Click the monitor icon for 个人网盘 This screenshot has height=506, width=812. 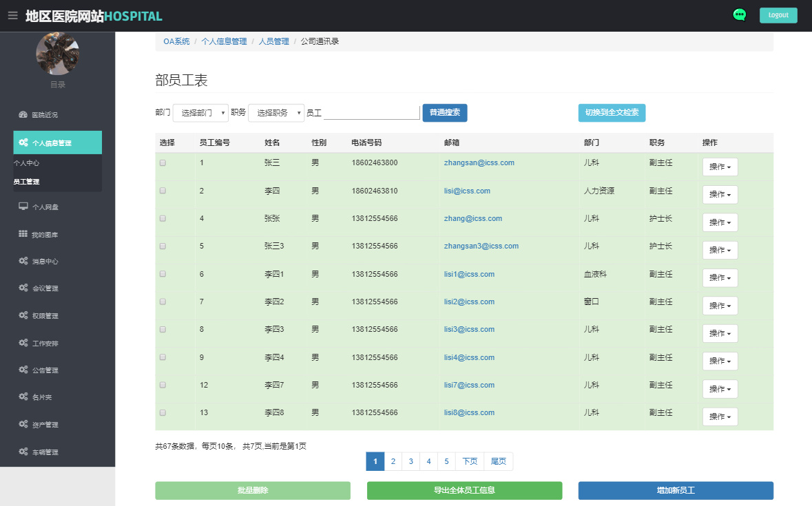coord(23,207)
